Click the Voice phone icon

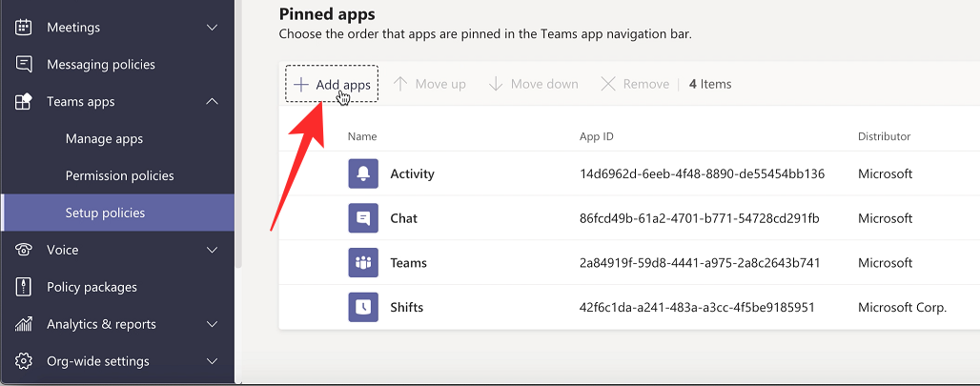(x=23, y=250)
